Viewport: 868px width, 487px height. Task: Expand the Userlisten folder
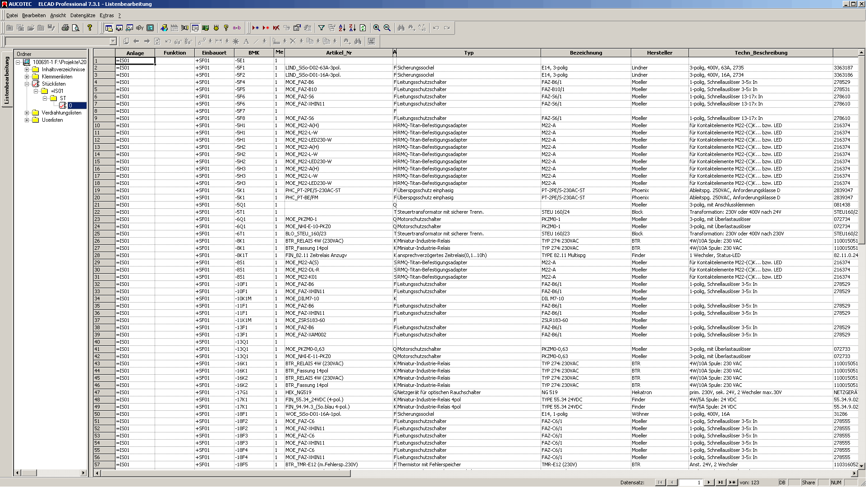(x=27, y=120)
